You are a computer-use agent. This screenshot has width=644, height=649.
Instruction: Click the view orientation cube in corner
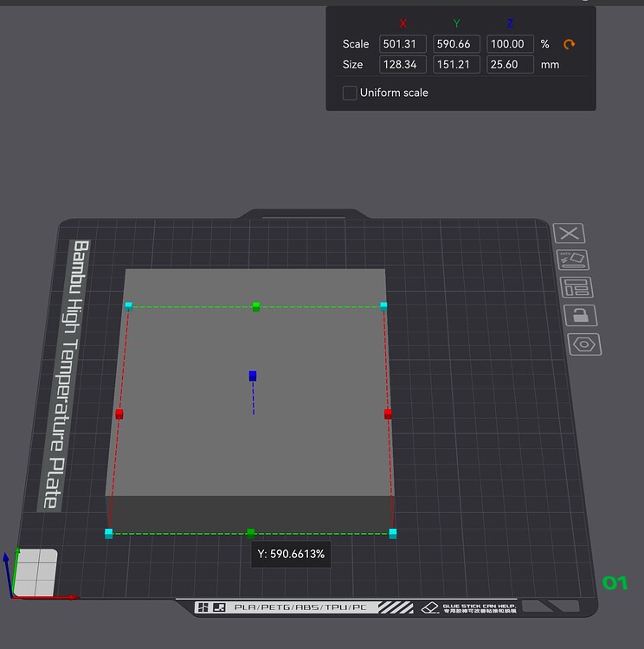coord(35,573)
